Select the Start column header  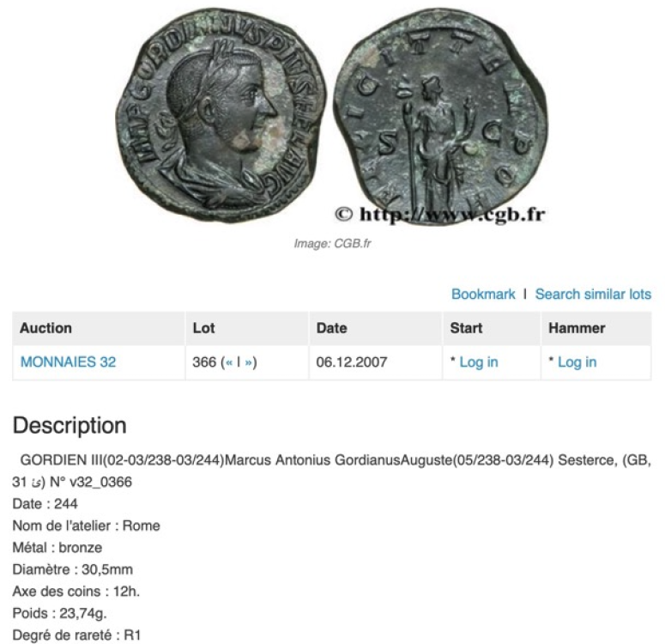466,328
